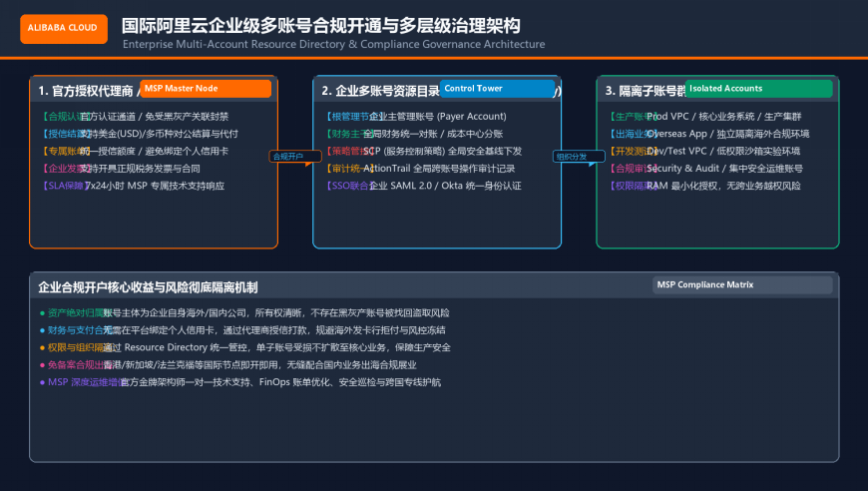Viewport: 868px width, 491px height.
Task: Click the MSP Compliance Matrix label
Action: point(741,284)
